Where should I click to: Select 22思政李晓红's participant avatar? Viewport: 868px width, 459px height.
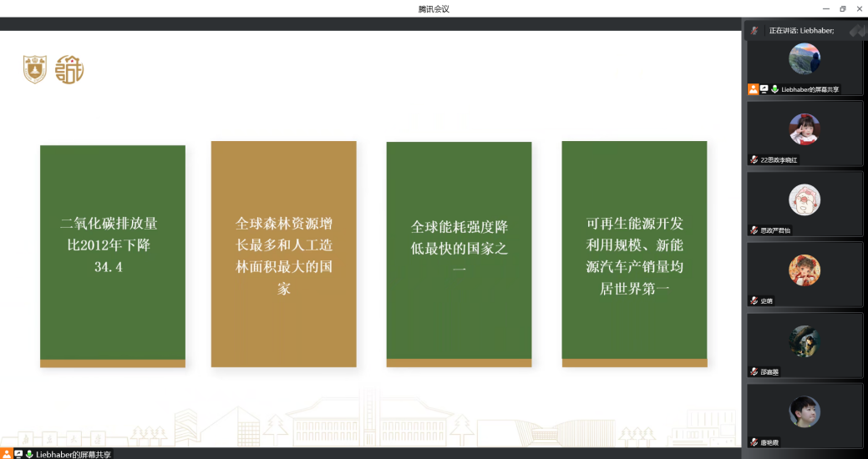point(805,129)
